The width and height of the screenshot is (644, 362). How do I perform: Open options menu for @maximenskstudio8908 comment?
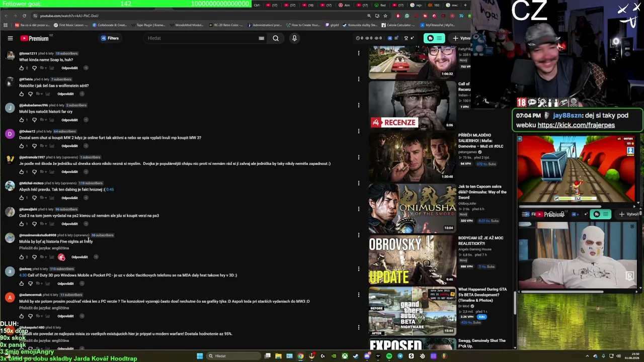click(x=359, y=235)
